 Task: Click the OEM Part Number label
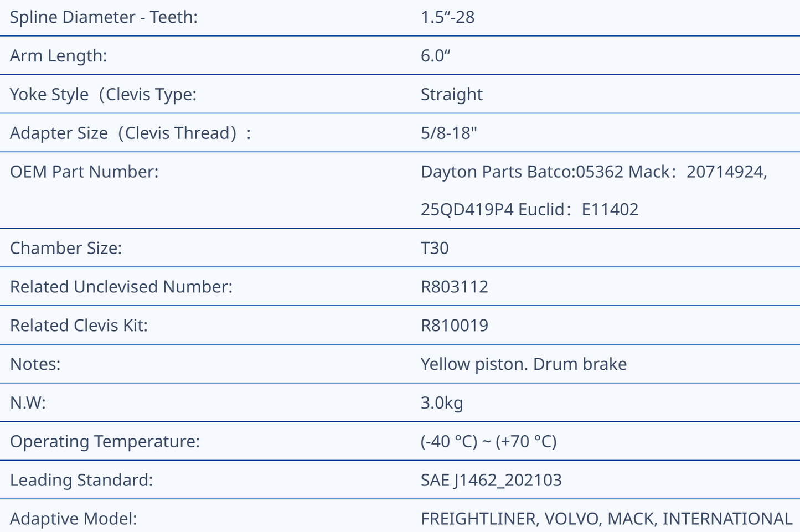tap(84, 172)
